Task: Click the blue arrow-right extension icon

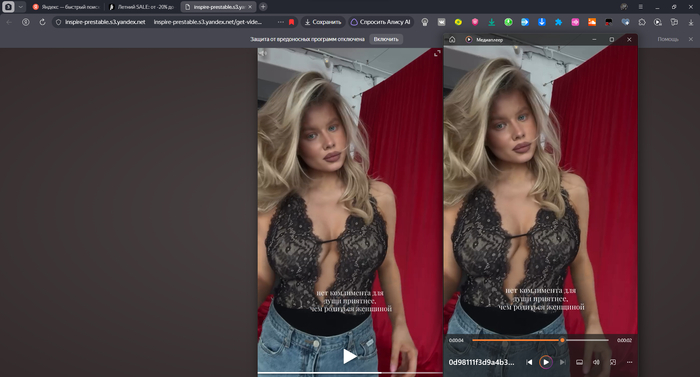Action: pyautogui.click(x=525, y=22)
